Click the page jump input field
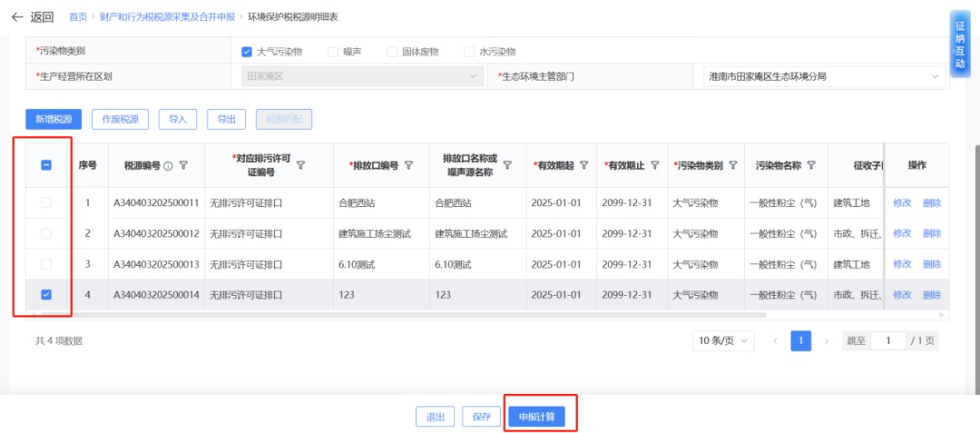The height and width of the screenshot is (433, 980). [x=888, y=340]
